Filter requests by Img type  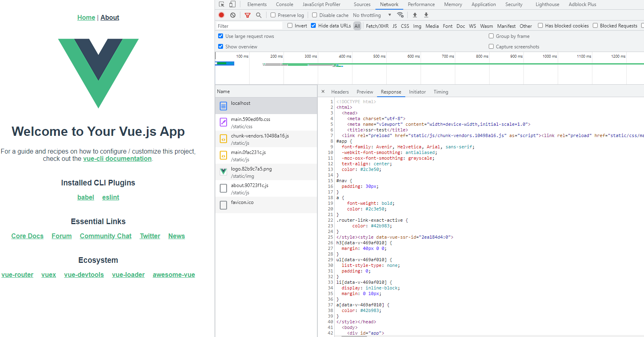point(417,26)
